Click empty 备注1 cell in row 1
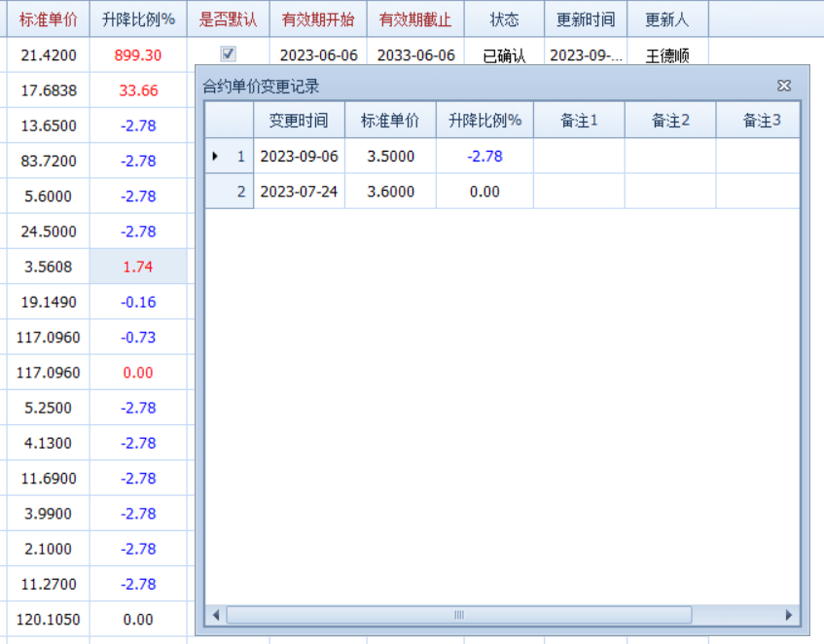The image size is (824, 644). [x=579, y=156]
